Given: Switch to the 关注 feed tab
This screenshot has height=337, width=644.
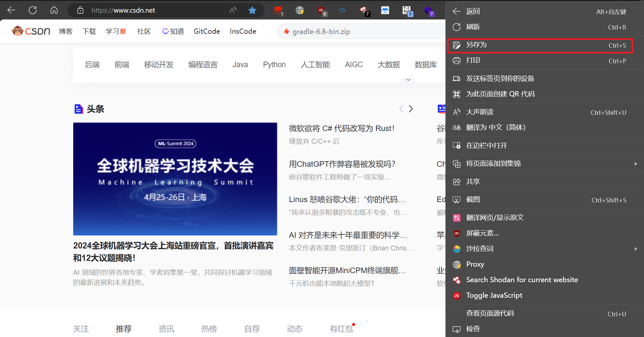Looking at the screenshot, I should pyautogui.click(x=81, y=329).
